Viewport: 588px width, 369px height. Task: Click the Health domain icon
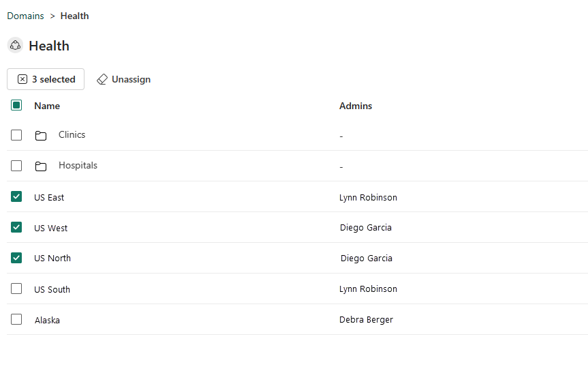(x=15, y=46)
